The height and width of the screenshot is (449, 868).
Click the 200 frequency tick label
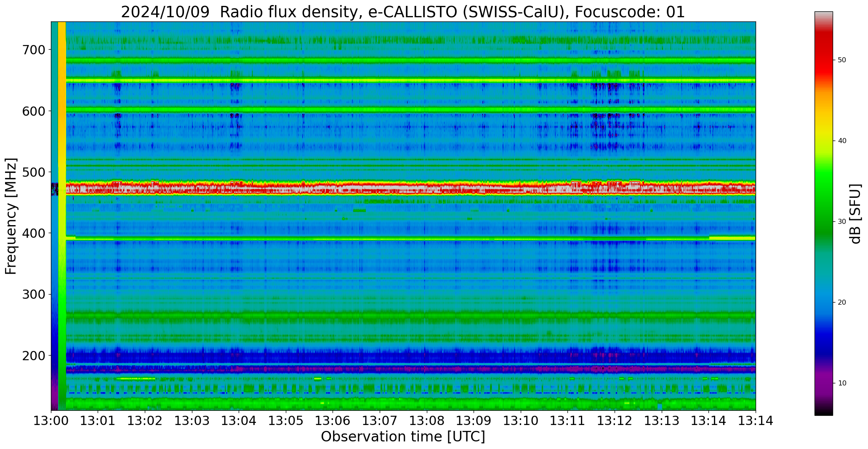(x=33, y=356)
